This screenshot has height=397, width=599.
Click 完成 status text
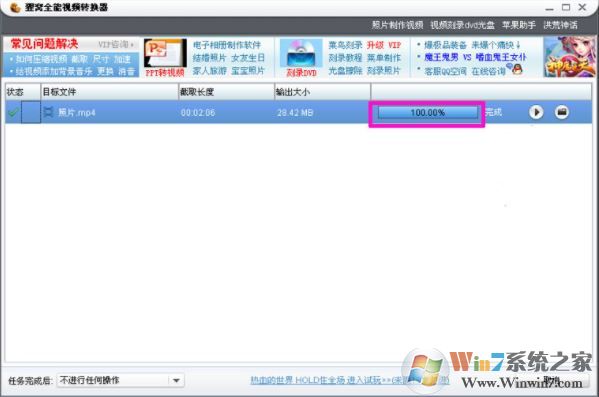pyautogui.click(x=494, y=112)
